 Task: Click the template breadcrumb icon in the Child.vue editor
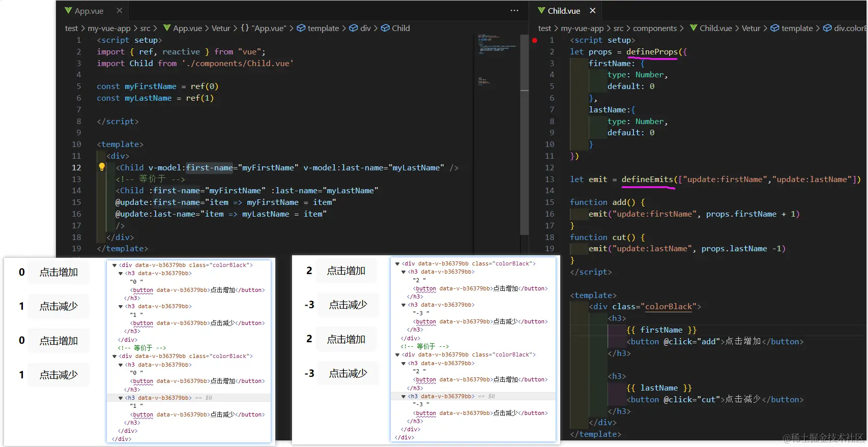click(775, 28)
